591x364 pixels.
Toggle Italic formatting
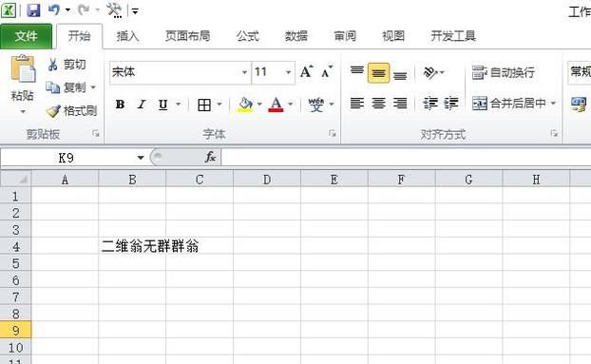(142, 105)
